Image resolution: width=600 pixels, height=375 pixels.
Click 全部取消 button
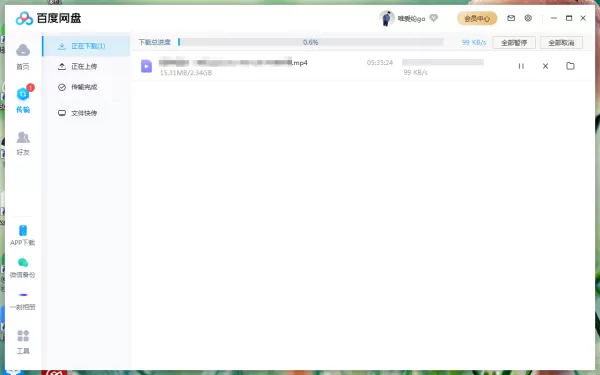tap(561, 42)
